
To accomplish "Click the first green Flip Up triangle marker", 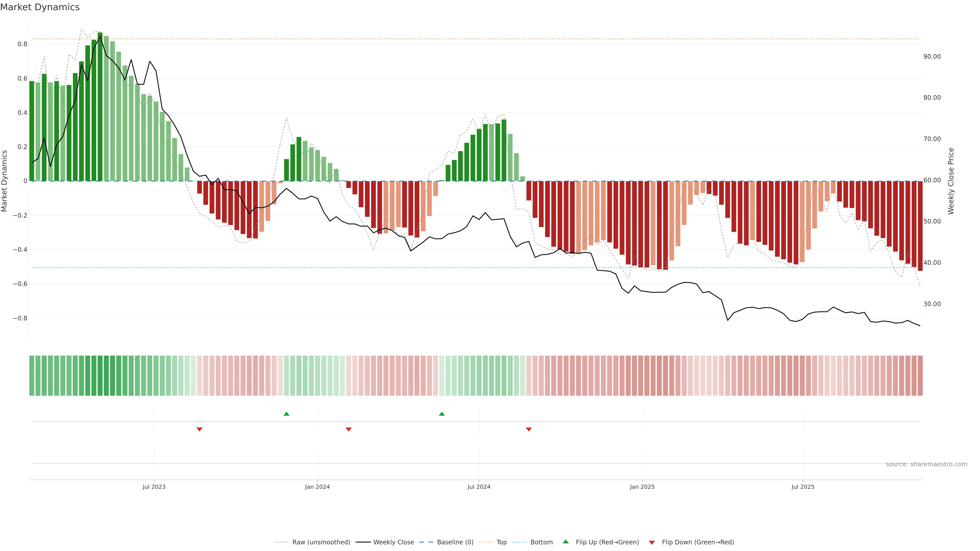I will pos(286,414).
